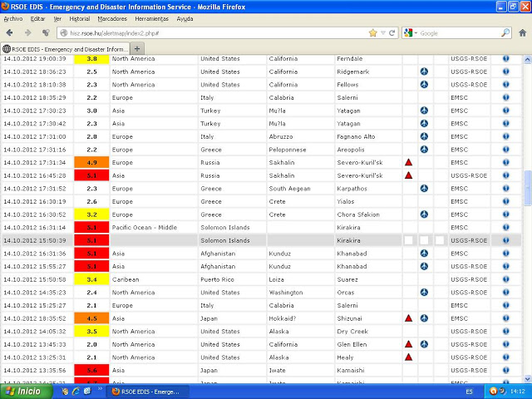The height and width of the screenshot is (399, 532).
Task: Click red triangle in Shizunai row
Action: tap(408, 318)
